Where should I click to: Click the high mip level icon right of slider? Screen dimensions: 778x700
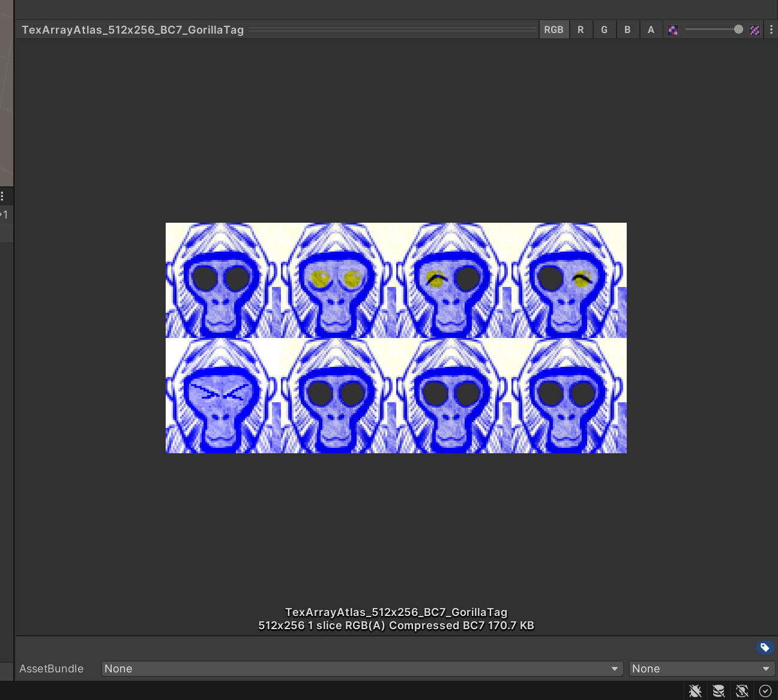pos(755,30)
